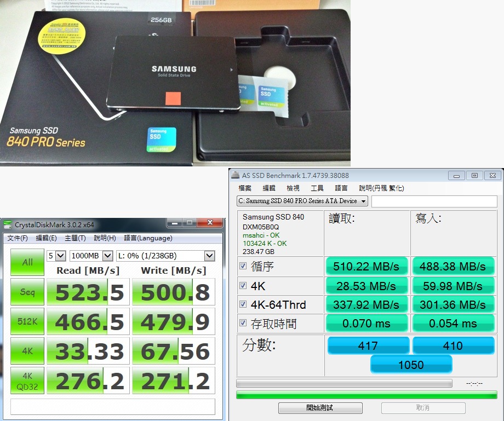
Task: Toggle the 4K-64Thrd test checkbox
Action: (243, 304)
